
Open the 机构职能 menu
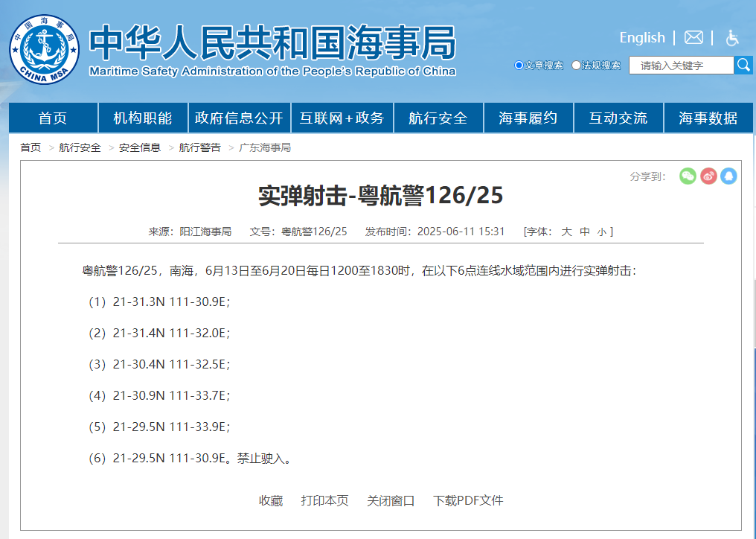[x=143, y=118]
